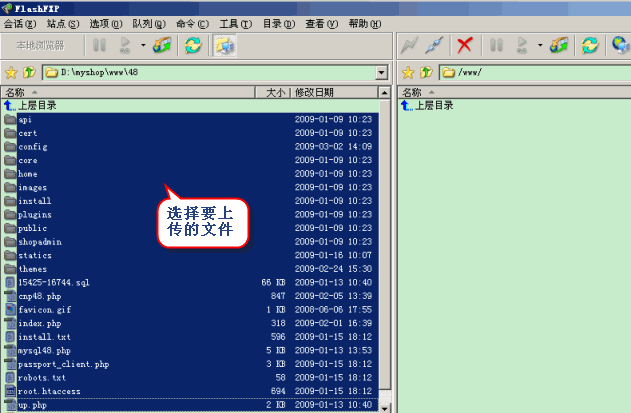Sort local files by 修改日期 column header
Screen dimensions: 631x413
pos(335,92)
